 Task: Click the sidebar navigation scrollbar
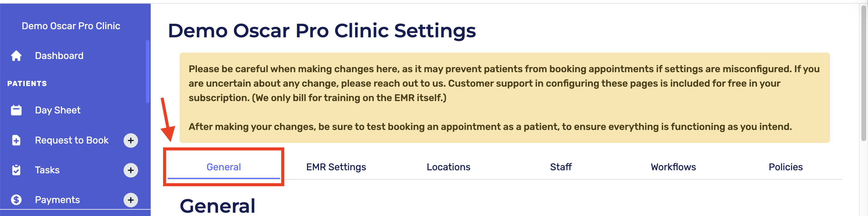coord(148,71)
